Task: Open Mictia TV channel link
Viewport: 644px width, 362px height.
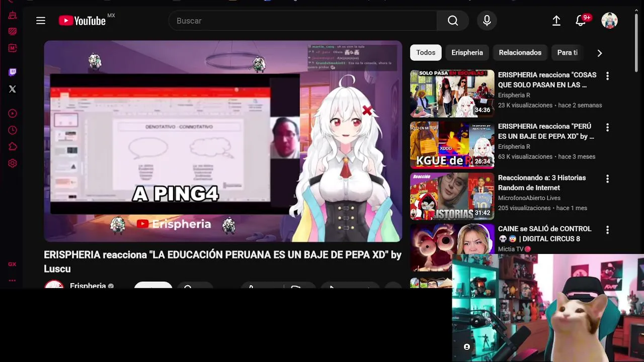Action: pos(511,249)
